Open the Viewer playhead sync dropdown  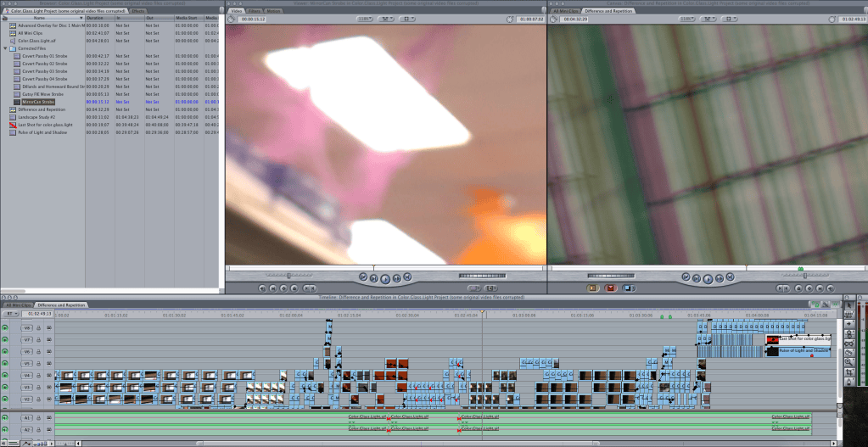386,19
